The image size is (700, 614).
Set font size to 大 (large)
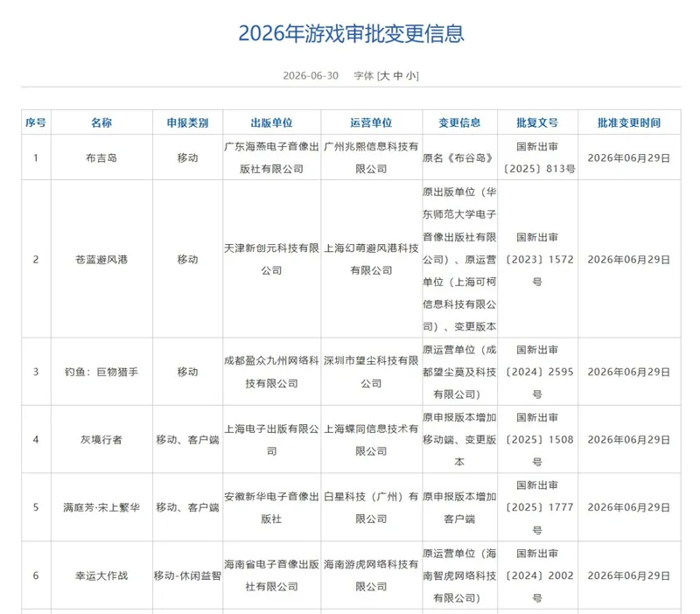pos(384,76)
